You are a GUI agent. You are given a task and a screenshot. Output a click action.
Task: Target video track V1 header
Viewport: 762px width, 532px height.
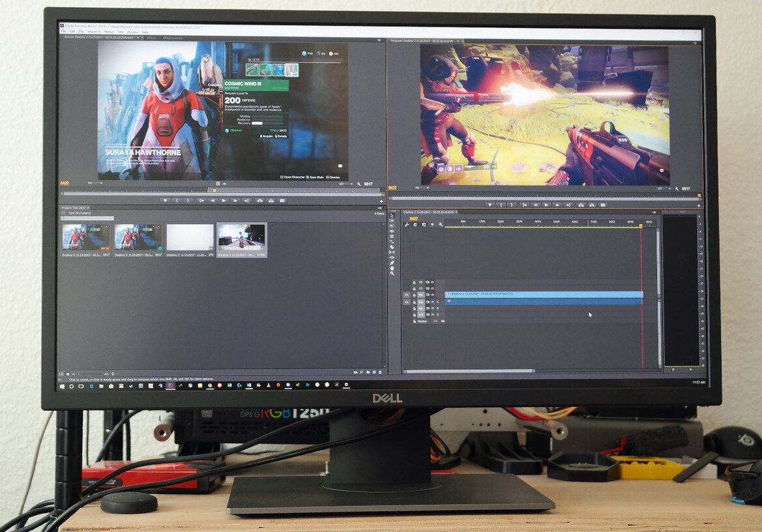coord(421,295)
